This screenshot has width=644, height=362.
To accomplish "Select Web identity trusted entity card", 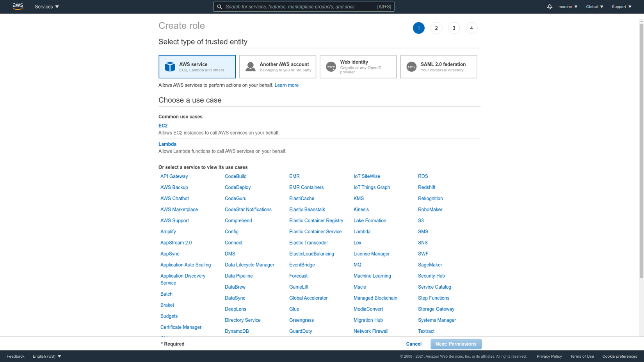I will click(358, 67).
